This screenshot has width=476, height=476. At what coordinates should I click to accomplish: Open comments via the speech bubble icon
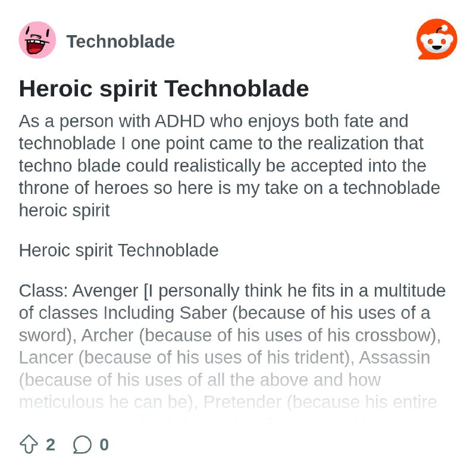pyautogui.click(x=82, y=444)
